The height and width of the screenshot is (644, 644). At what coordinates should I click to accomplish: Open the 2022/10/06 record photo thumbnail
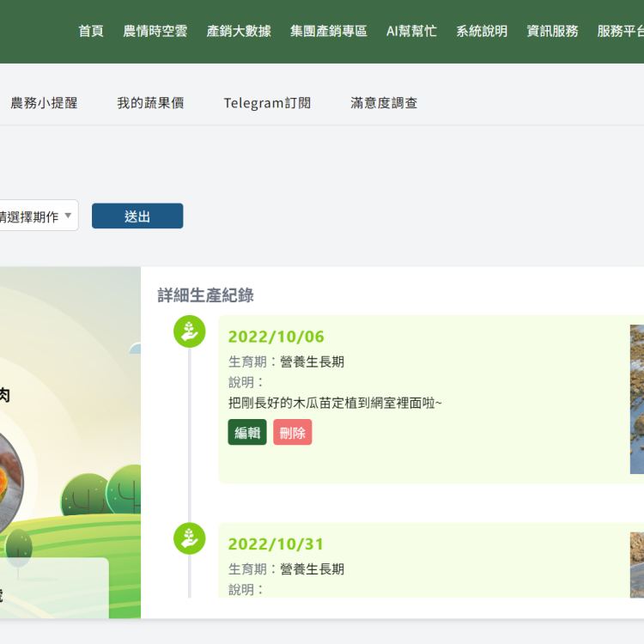pyautogui.click(x=637, y=399)
